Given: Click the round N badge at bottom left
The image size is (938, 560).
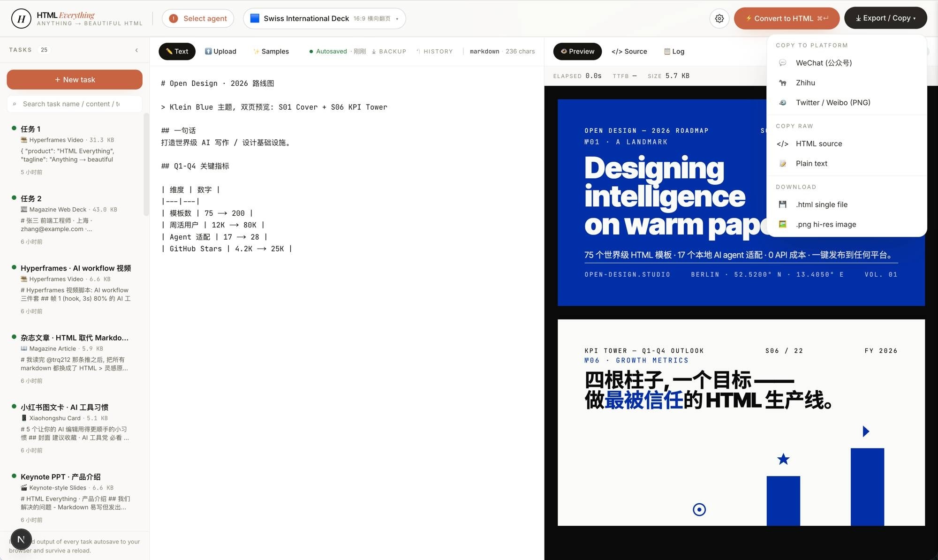Looking at the screenshot, I should [x=21, y=539].
